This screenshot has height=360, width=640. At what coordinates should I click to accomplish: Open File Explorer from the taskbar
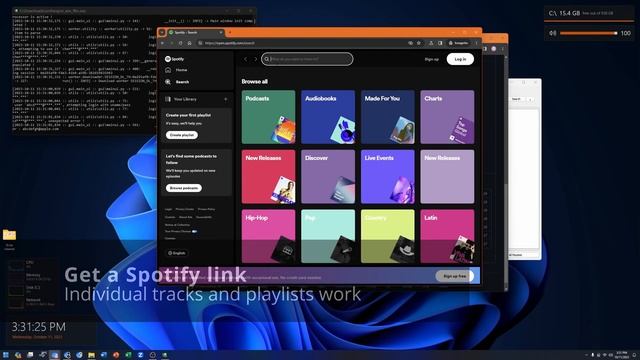(91, 355)
